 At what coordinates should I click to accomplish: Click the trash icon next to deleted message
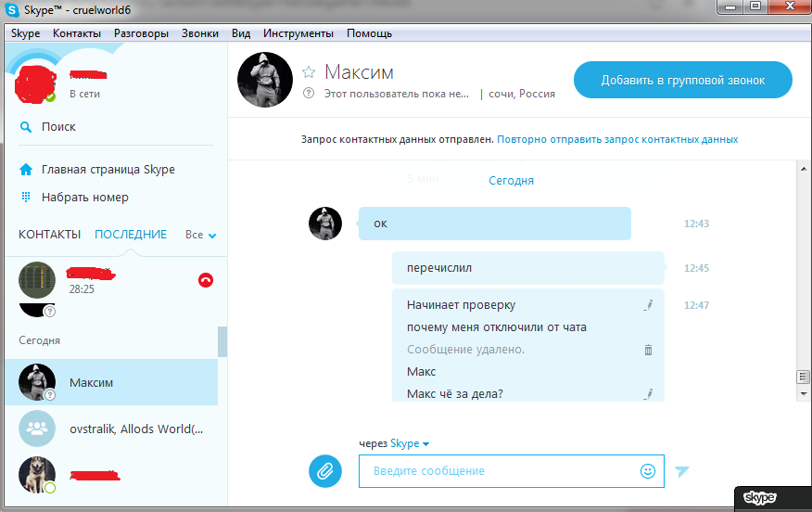[648, 350]
